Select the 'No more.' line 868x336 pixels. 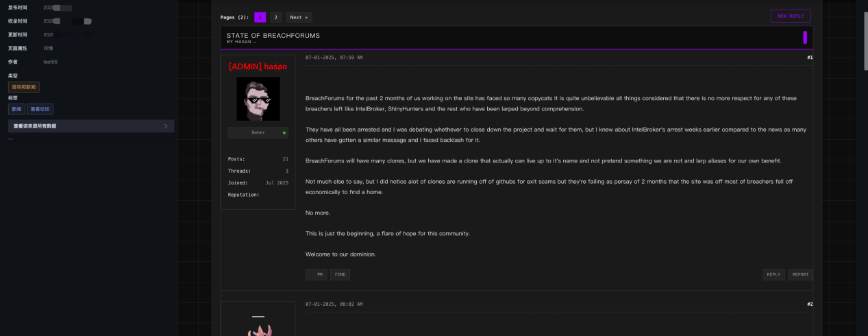(x=317, y=213)
